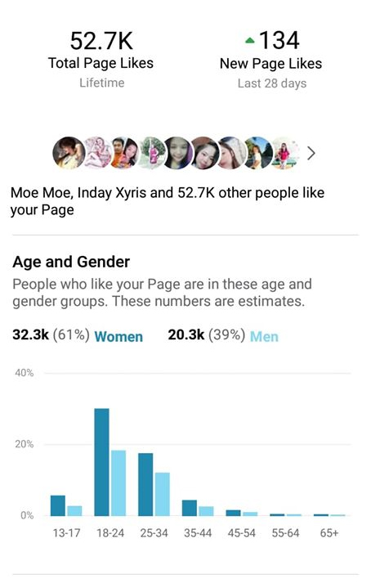371x588 pixels.
Task: Select the 65+ age group label
Action: (329, 533)
